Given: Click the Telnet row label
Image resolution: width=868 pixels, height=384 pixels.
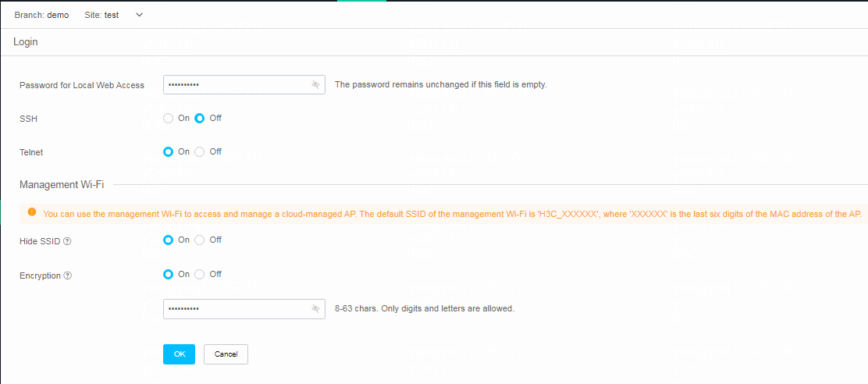Looking at the screenshot, I should (x=31, y=152).
